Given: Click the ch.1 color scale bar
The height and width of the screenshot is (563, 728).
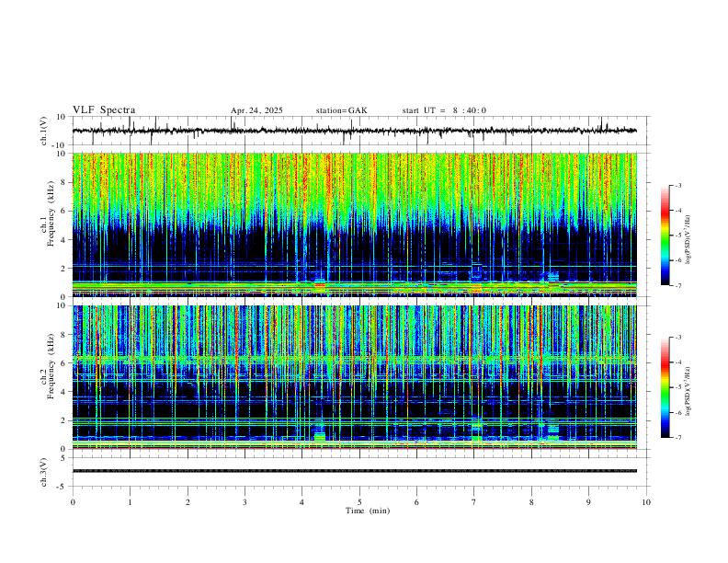Looking at the screenshot, I should click(x=665, y=236).
